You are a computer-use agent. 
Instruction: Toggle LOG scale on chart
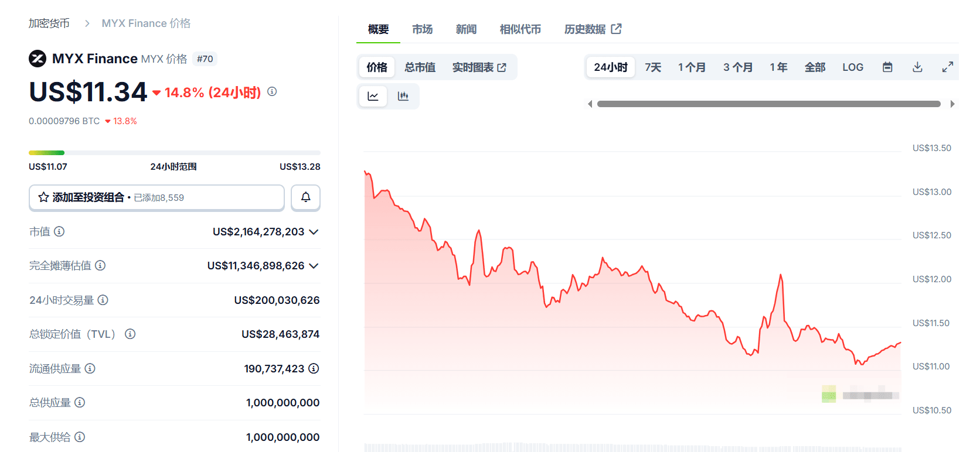pyautogui.click(x=853, y=67)
